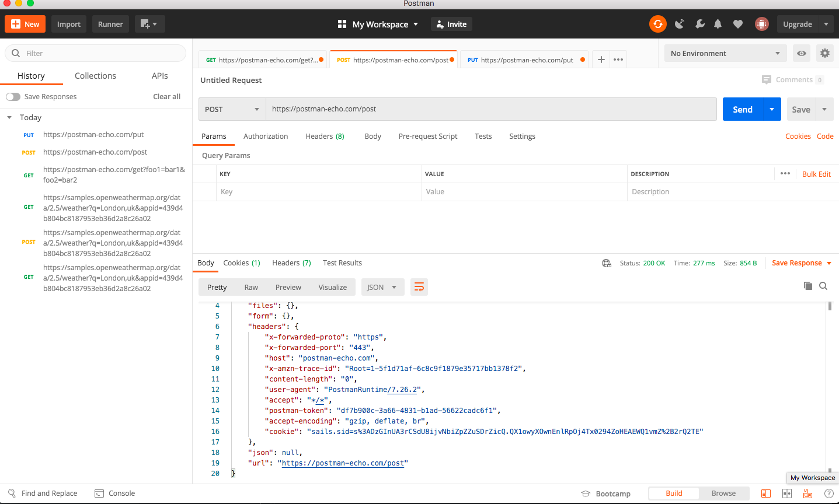Viewport: 839px width, 504px height.
Task: Open the capture requests satellite icon
Action: pyautogui.click(x=680, y=24)
